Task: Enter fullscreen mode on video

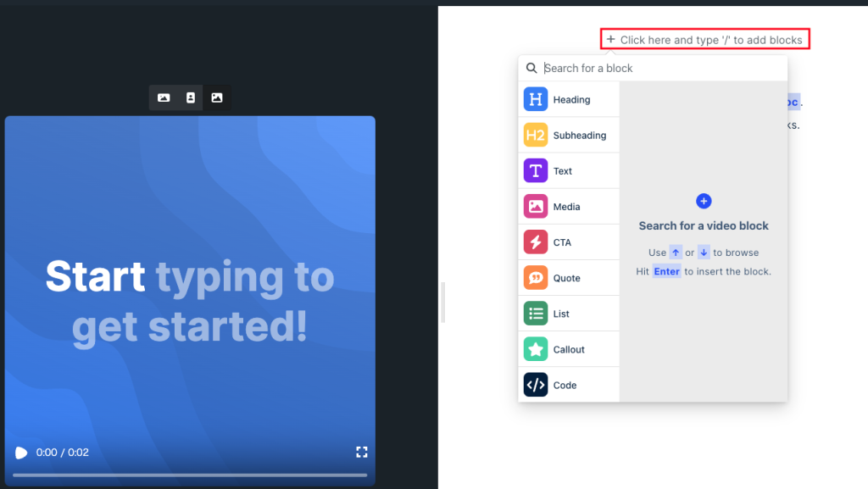Action: coord(361,452)
